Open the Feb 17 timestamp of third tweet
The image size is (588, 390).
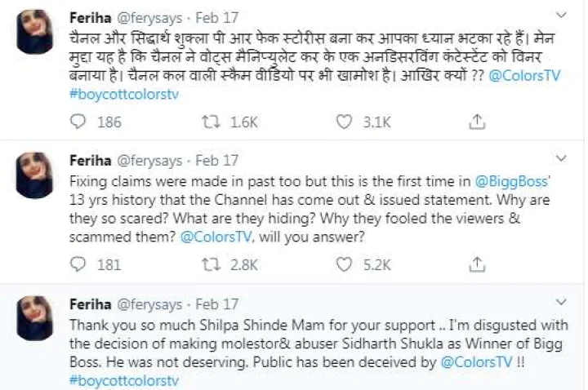point(216,303)
